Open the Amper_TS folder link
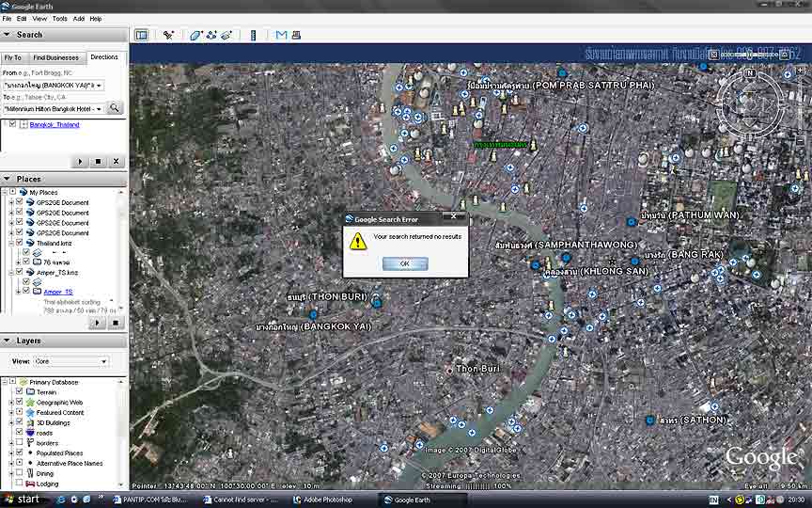Image resolution: width=812 pixels, height=508 pixels. click(x=58, y=292)
